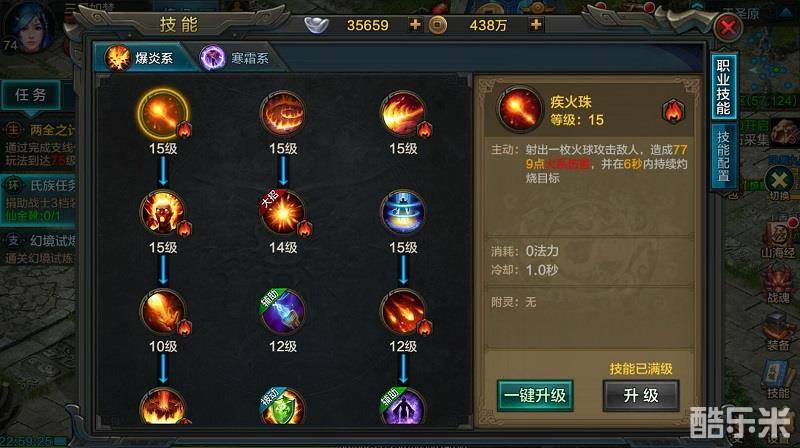Select the 被动 green shield skill
Viewport: 800px width, 448px height.
283,407
